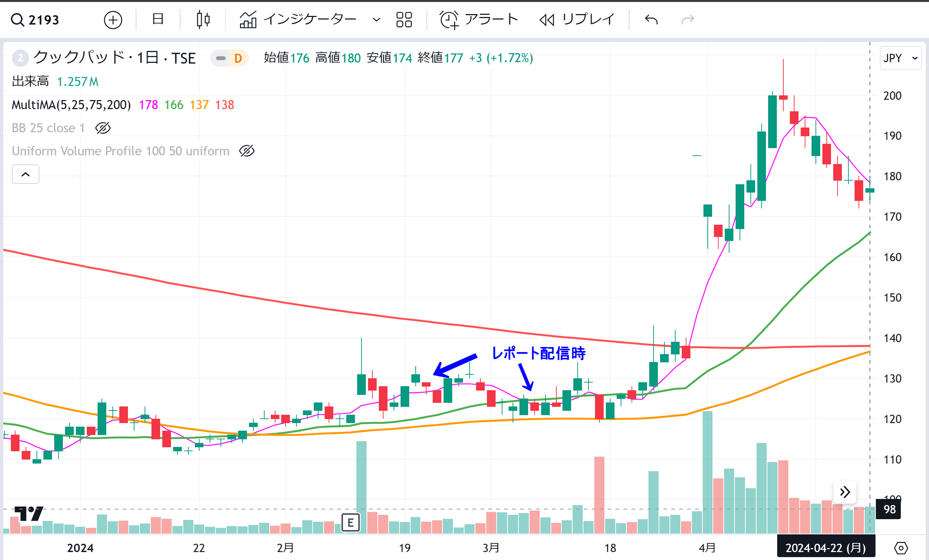
Task: Click the add symbol plus icon
Action: tap(113, 20)
